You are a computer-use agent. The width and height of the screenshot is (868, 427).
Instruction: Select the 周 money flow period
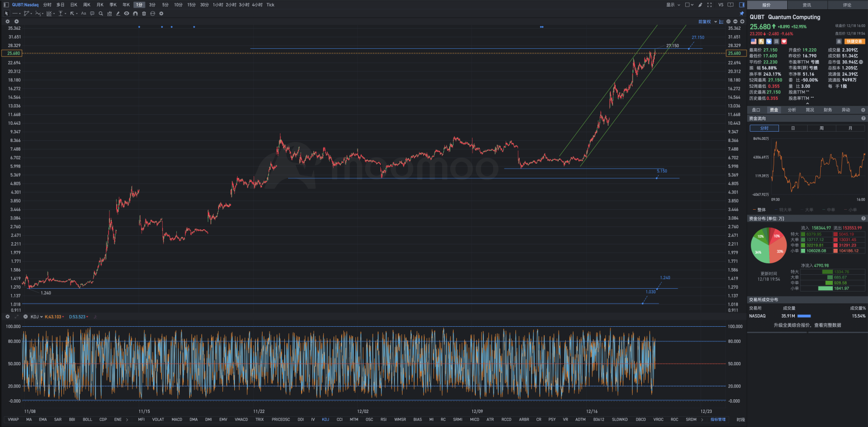[x=821, y=128]
